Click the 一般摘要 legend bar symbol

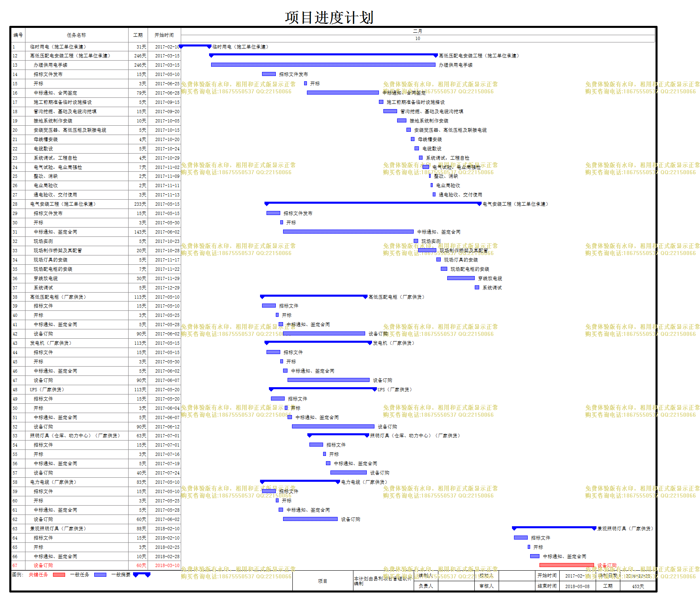[x=142, y=575]
